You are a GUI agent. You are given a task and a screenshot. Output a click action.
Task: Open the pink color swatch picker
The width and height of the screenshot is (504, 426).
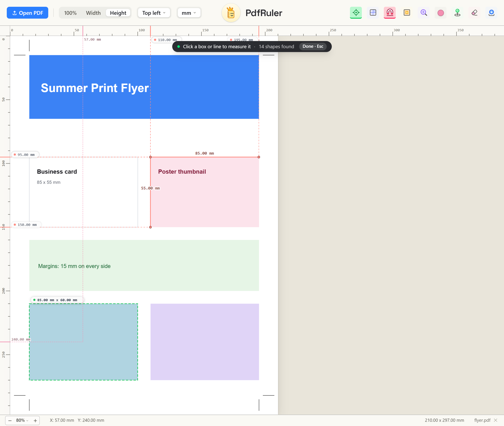(441, 12)
